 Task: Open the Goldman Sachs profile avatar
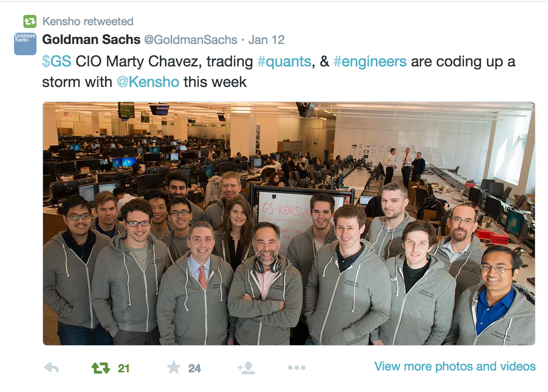25,44
